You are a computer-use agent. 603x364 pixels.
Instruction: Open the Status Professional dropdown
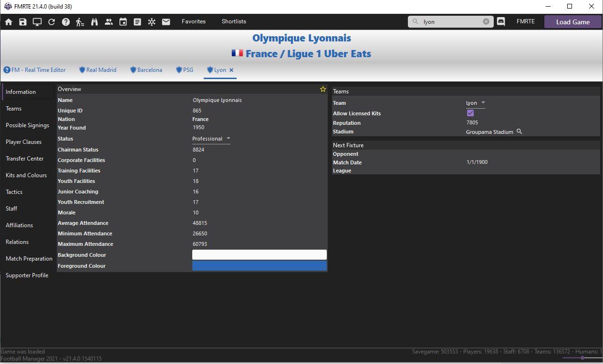click(211, 139)
